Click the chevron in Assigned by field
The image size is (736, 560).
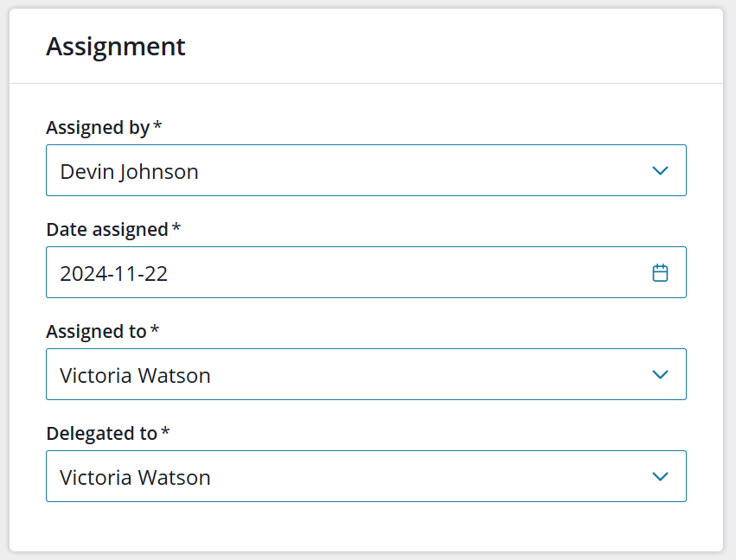point(660,171)
